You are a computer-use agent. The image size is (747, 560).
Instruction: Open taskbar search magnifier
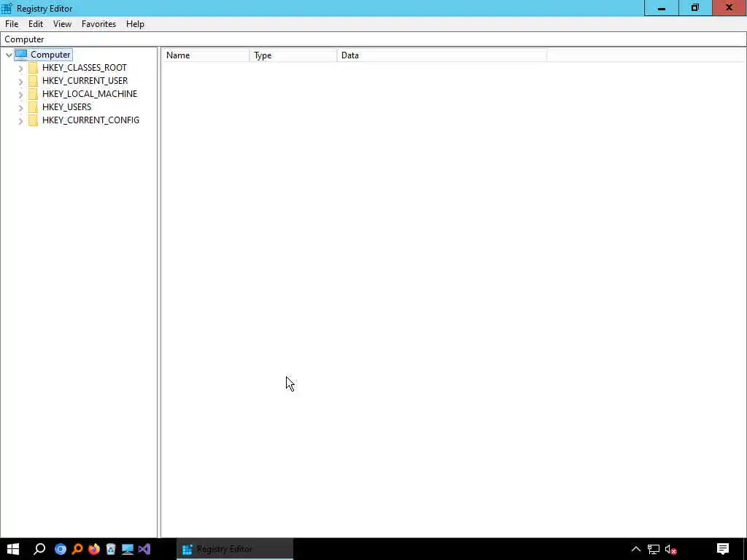pyautogui.click(x=39, y=549)
